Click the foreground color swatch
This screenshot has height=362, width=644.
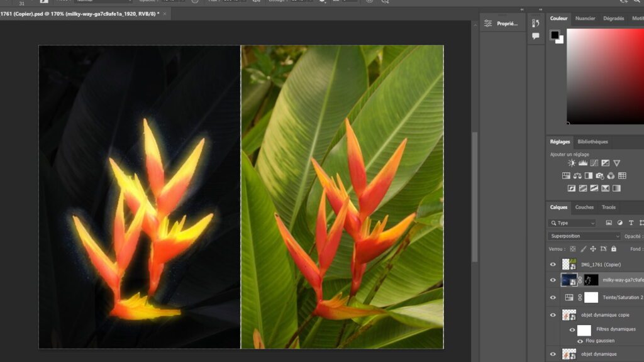pyautogui.click(x=555, y=35)
